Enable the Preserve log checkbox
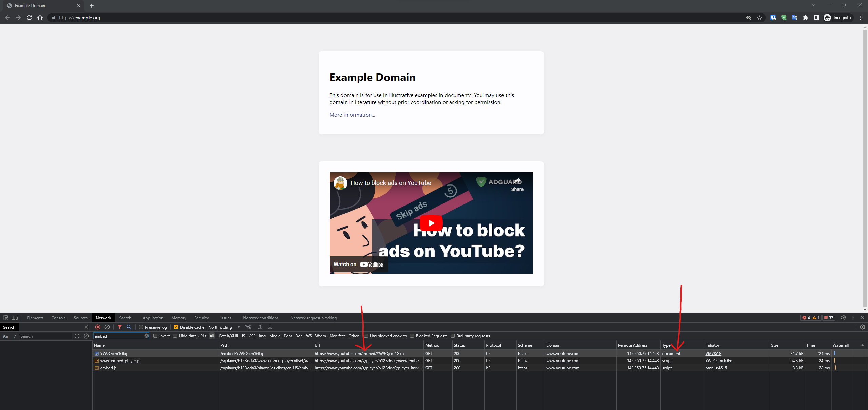 (141, 327)
